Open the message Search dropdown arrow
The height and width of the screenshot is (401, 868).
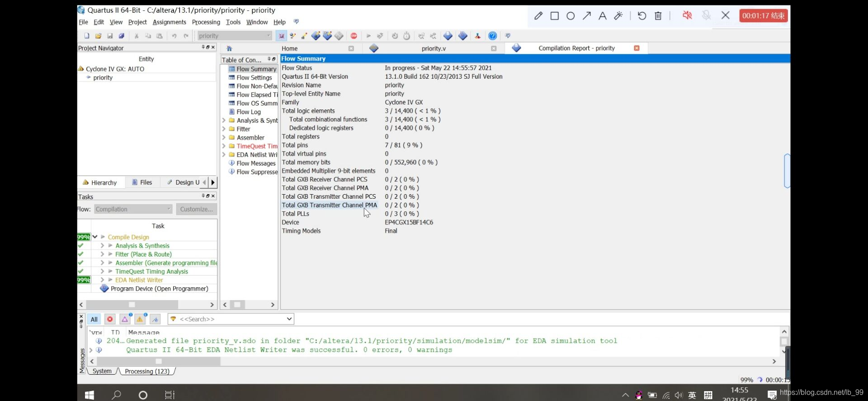289,319
